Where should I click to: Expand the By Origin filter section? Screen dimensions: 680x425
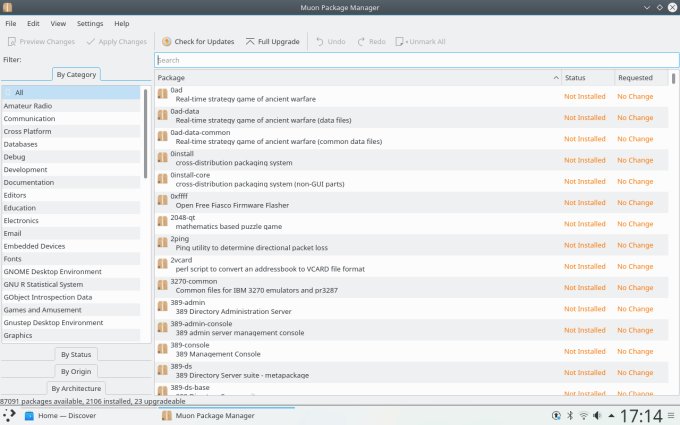pos(76,371)
